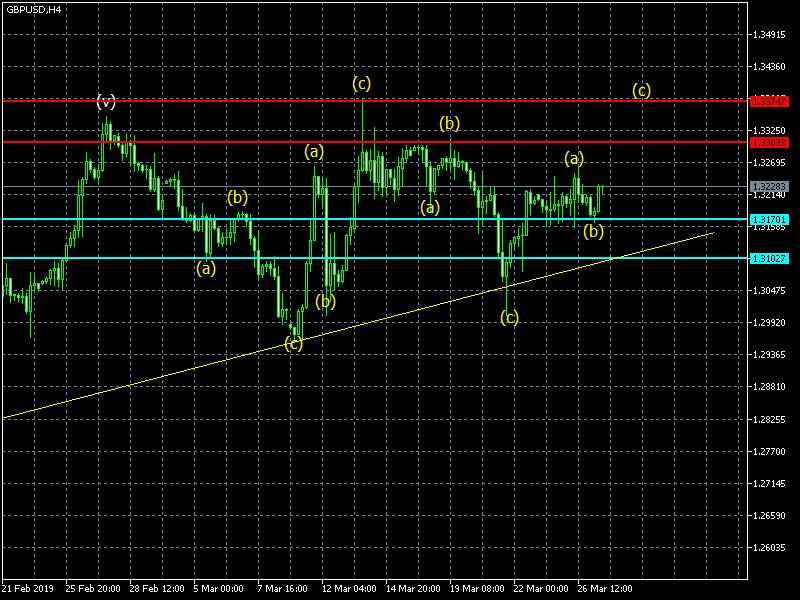Screen dimensions: 800x600
Task: Select the cyan horizontal line at 1.31701
Action: point(375,219)
